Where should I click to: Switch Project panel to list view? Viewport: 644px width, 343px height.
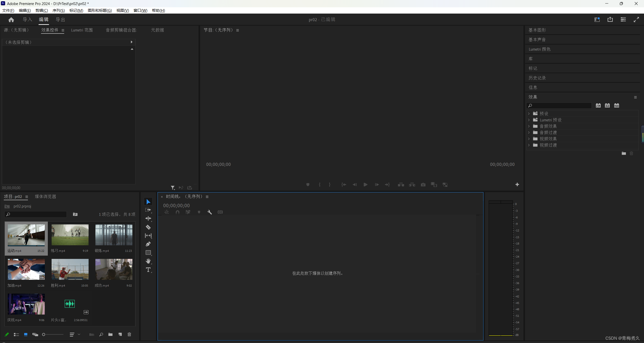click(x=16, y=334)
